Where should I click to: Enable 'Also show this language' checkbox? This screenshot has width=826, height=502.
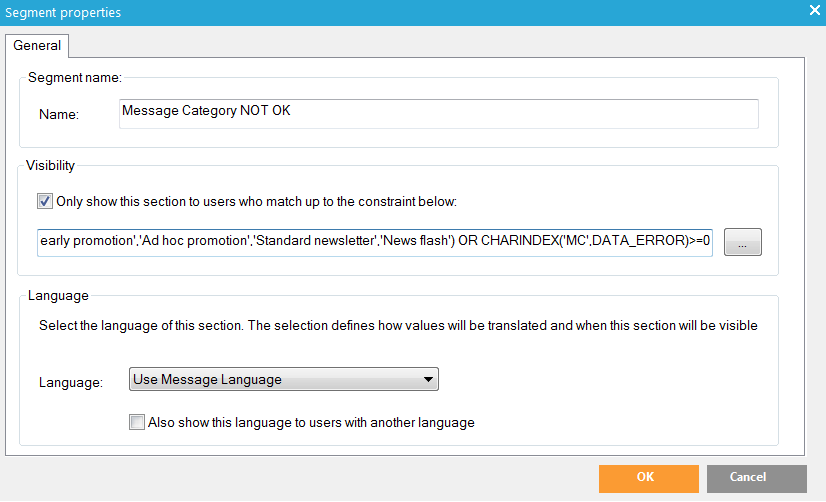(137, 422)
